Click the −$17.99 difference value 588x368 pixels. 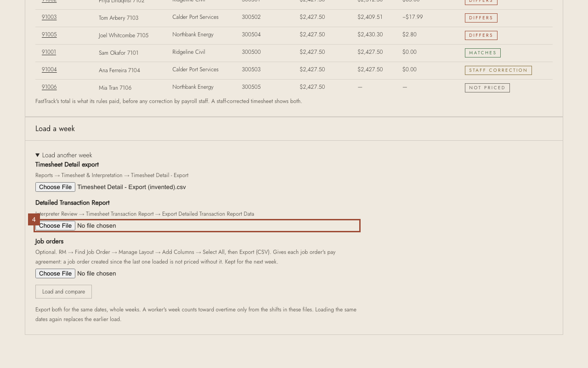413,17
